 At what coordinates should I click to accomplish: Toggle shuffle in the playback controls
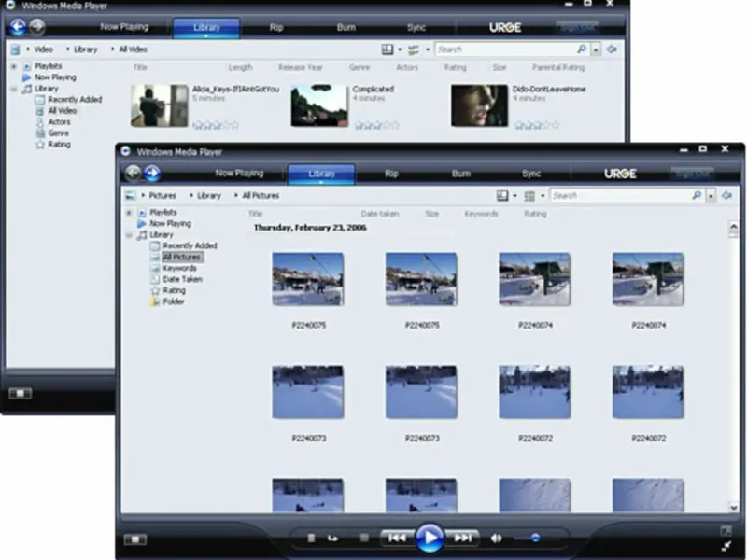(312, 539)
